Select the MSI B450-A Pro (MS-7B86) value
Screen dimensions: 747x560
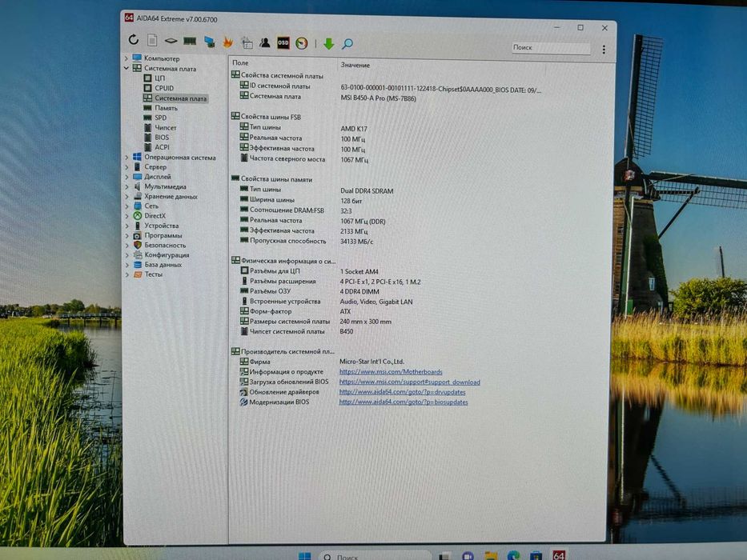coord(378,98)
